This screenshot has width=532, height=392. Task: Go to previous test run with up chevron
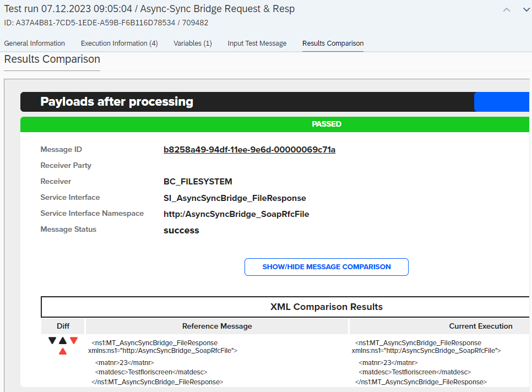pos(507,10)
